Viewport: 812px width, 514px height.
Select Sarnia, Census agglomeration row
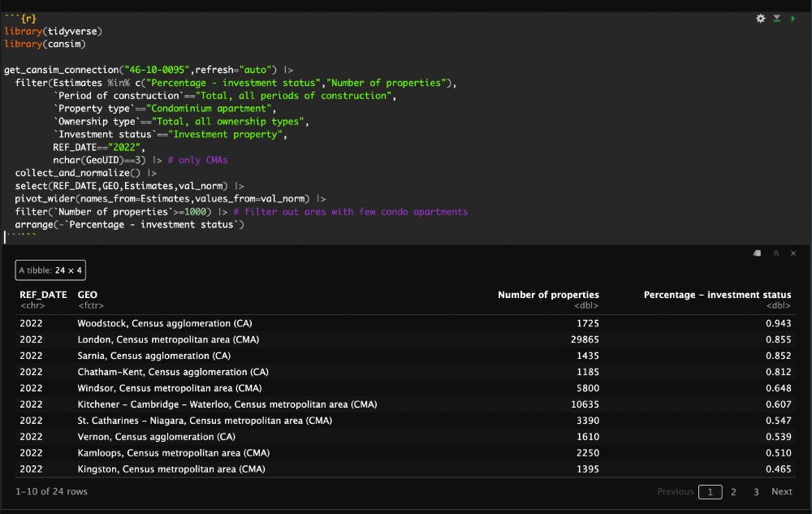pyautogui.click(x=405, y=356)
